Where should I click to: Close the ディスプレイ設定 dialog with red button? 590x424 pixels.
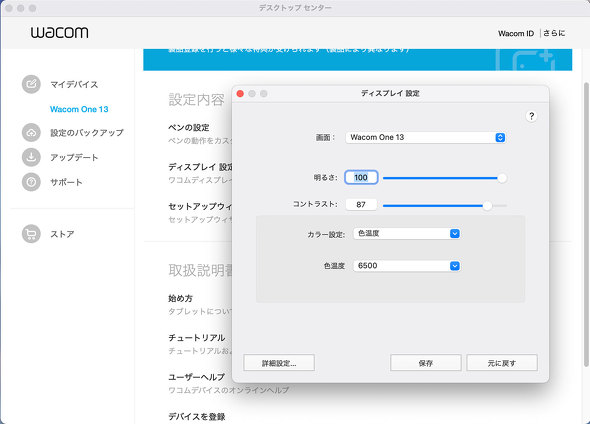click(240, 93)
